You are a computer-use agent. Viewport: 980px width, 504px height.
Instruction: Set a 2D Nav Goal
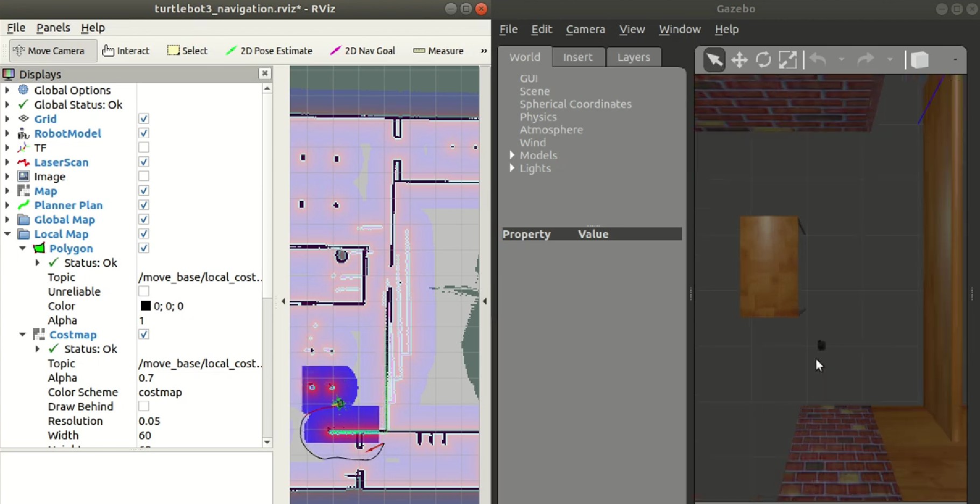click(363, 50)
